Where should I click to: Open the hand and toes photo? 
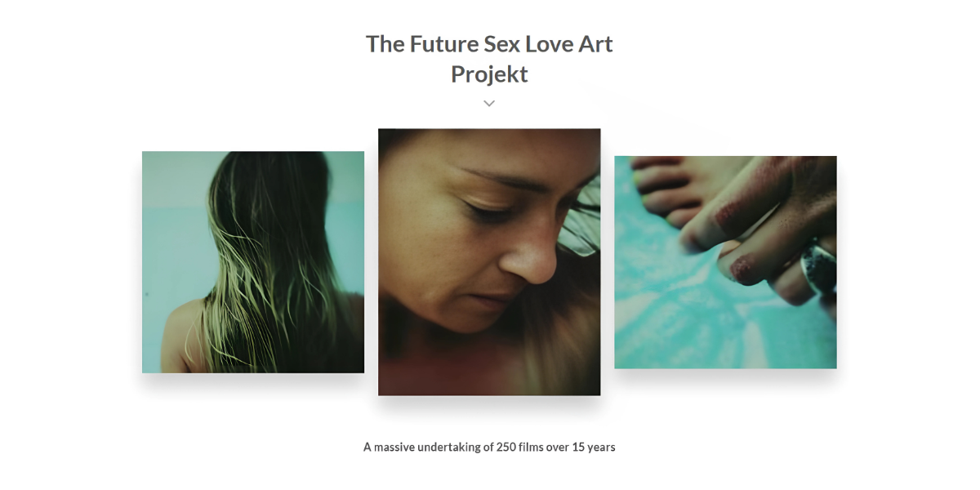click(725, 262)
